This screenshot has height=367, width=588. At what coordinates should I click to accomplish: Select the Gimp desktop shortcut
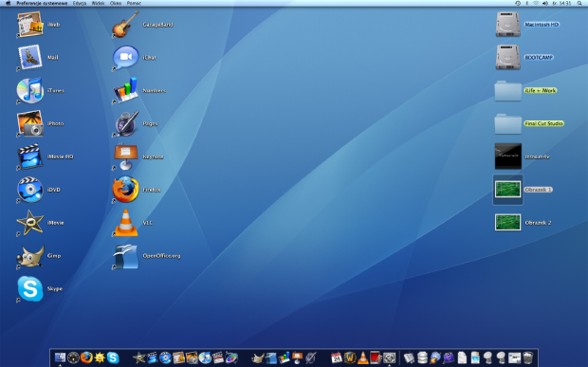pyautogui.click(x=30, y=256)
